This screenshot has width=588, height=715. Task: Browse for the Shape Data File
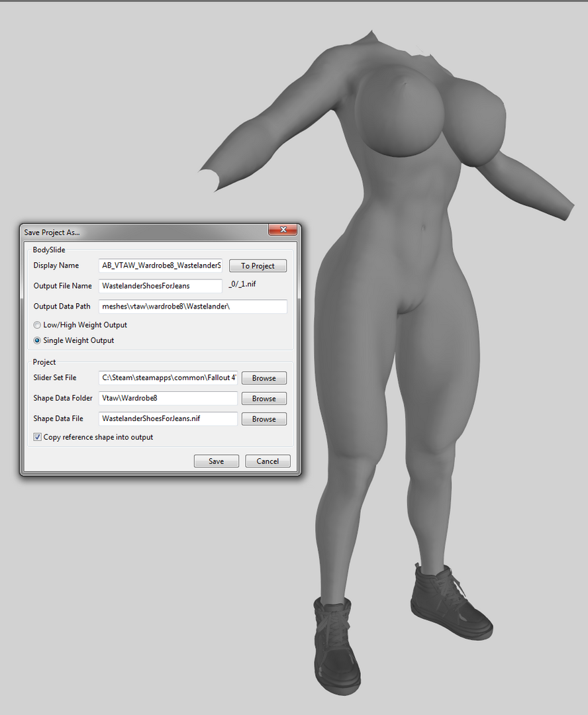point(264,419)
